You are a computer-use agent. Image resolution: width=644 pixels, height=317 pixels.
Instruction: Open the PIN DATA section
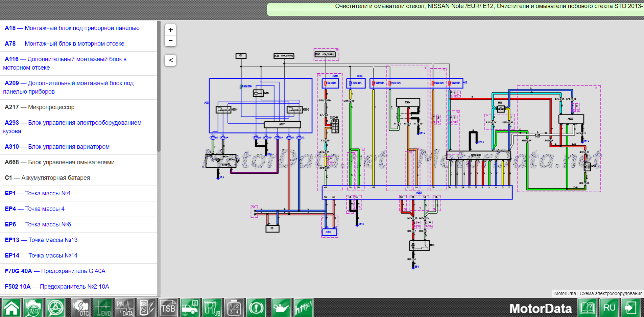point(124,308)
